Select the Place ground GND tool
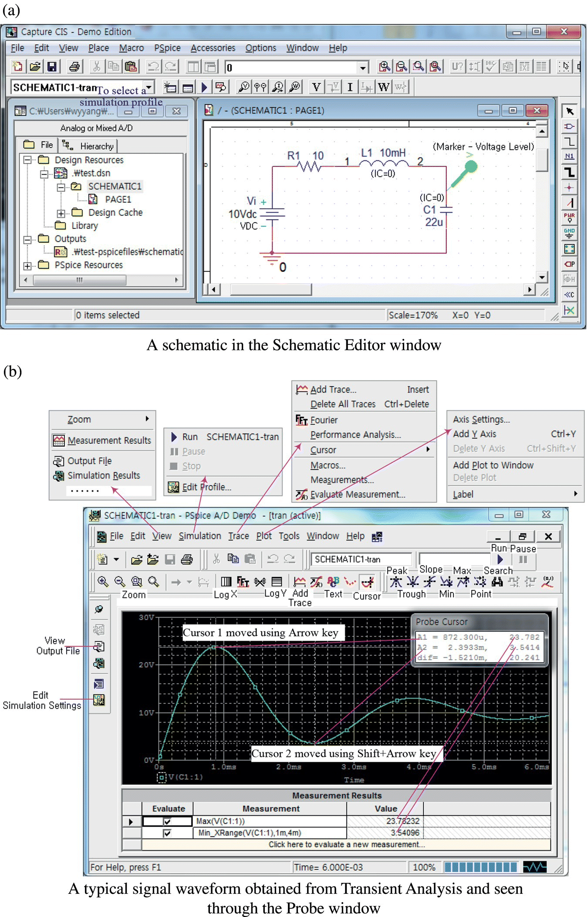 click(x=569, y=233)
